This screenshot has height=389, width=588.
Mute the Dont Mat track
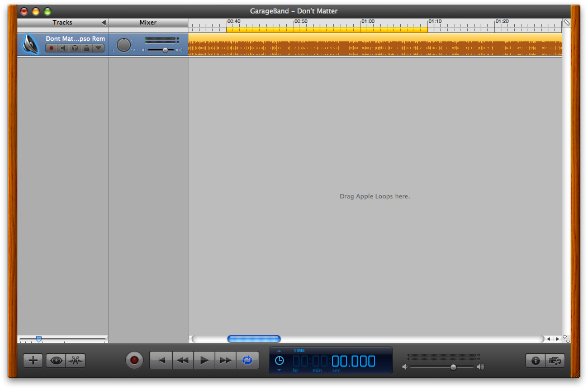click(x=63, y=49)
